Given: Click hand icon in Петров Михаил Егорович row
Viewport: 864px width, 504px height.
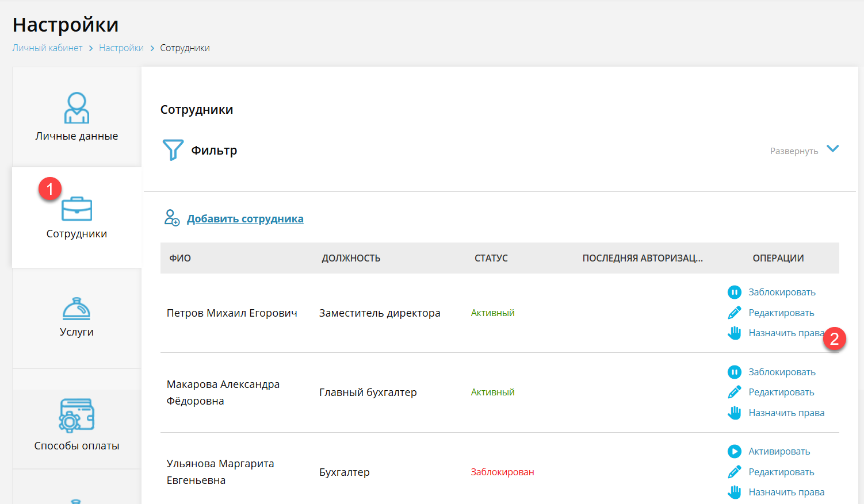Looking at the screenshot, I should tap(735, 333).
